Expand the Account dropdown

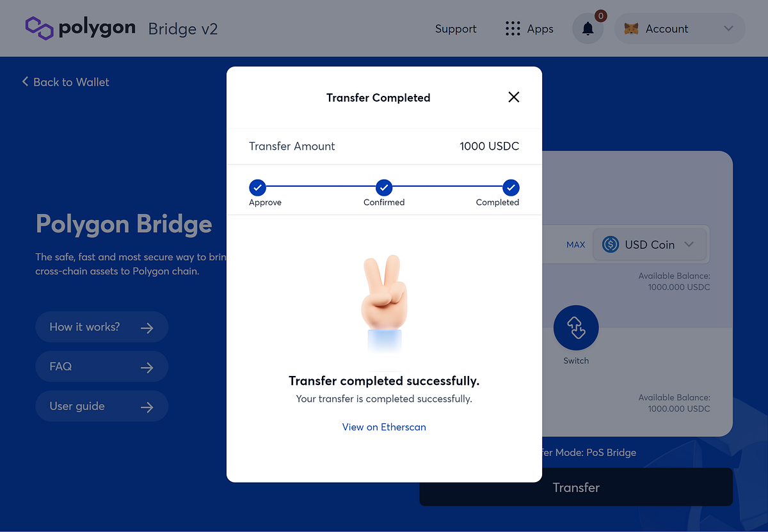(x=680, y=29)
